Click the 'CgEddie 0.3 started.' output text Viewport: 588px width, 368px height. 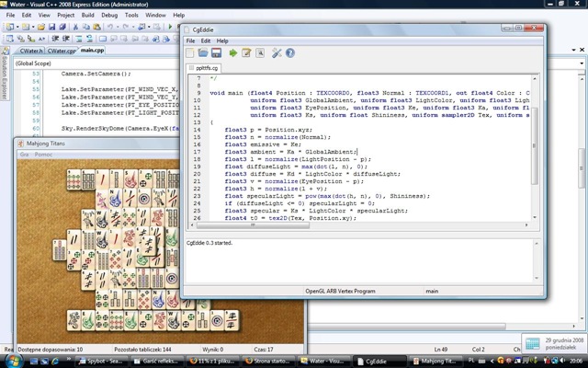pyautogui.click(x=209, y=243)
